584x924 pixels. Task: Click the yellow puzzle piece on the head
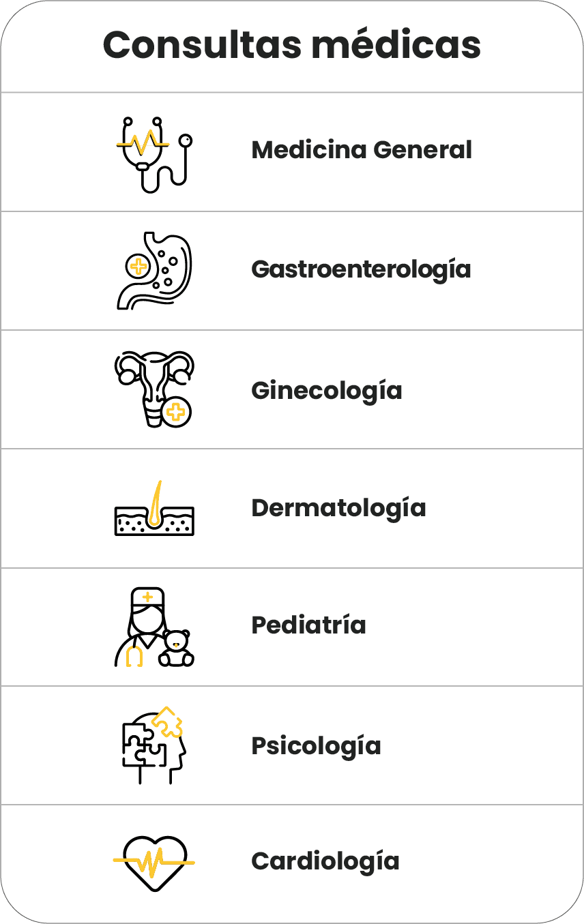point(168,722)
